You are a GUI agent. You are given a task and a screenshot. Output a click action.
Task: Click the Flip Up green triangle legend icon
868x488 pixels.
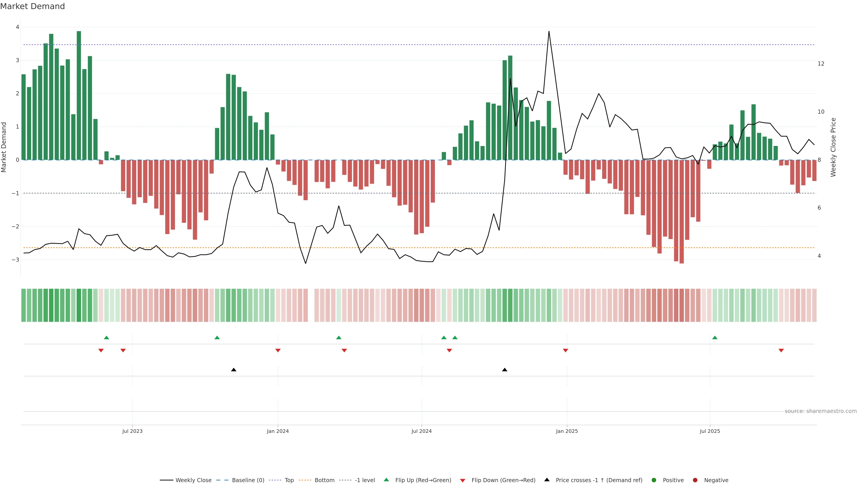(x=387, y=480)
